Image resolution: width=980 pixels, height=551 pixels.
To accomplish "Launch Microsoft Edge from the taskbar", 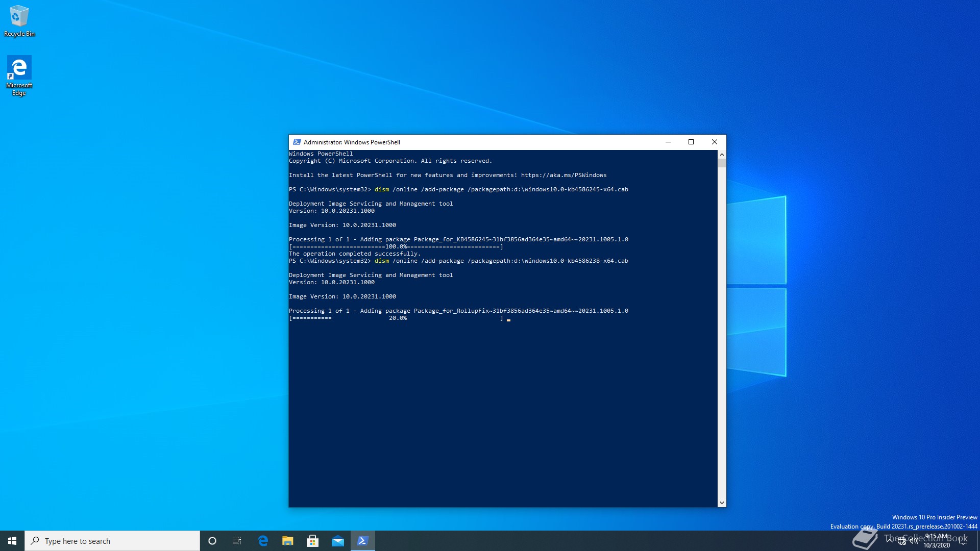I will pyautogui.click(x=263, y=541).
